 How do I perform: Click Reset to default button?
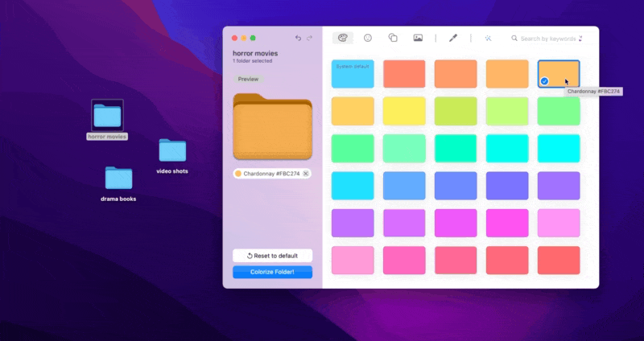(272, 256)
